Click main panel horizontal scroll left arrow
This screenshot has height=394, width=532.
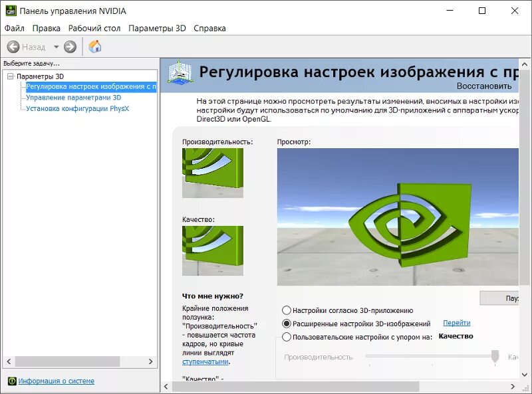pyautogui.click(x=166, y=386)
